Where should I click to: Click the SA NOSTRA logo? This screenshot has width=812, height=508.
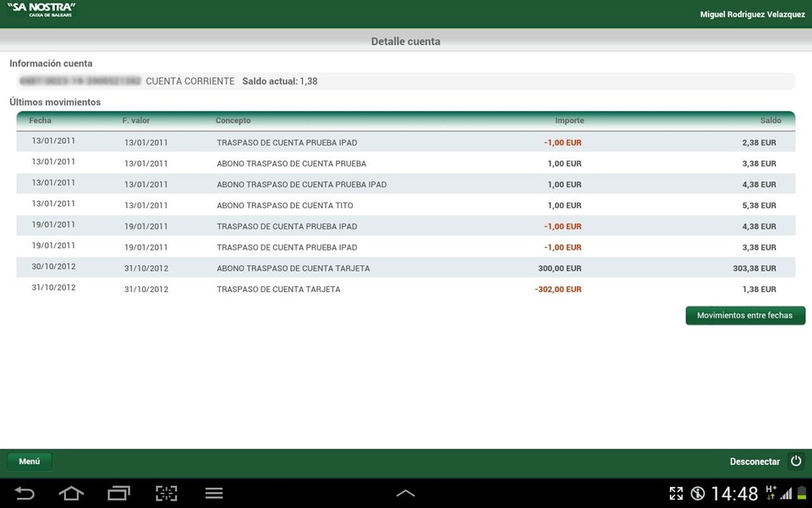(41, 10)
